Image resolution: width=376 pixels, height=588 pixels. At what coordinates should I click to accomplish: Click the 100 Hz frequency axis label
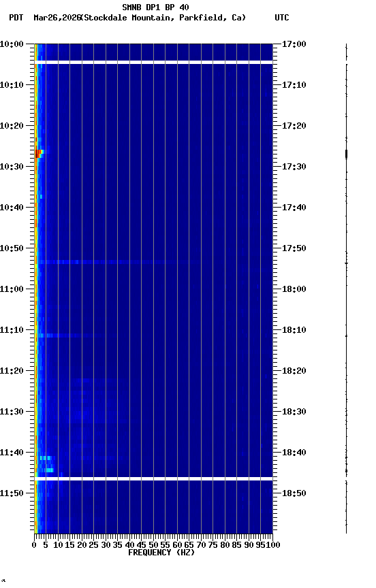point(273,545)
